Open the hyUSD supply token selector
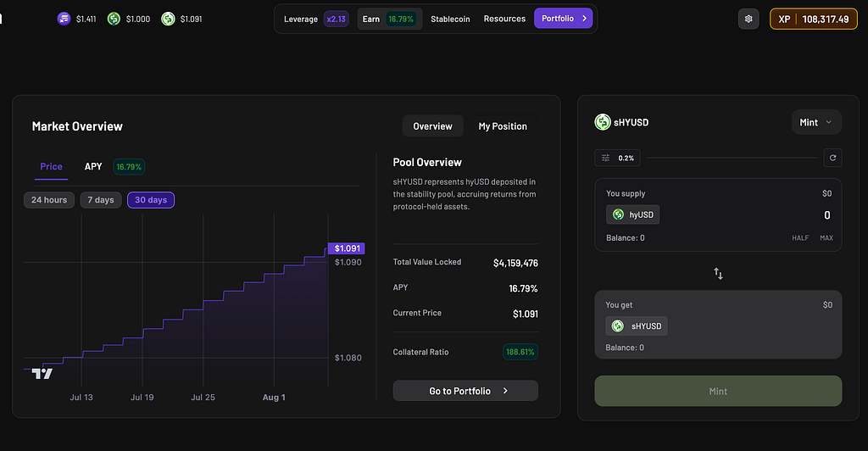Image resolution: width=868 pixels, height=451 pixels. click(x=632, y=214)
